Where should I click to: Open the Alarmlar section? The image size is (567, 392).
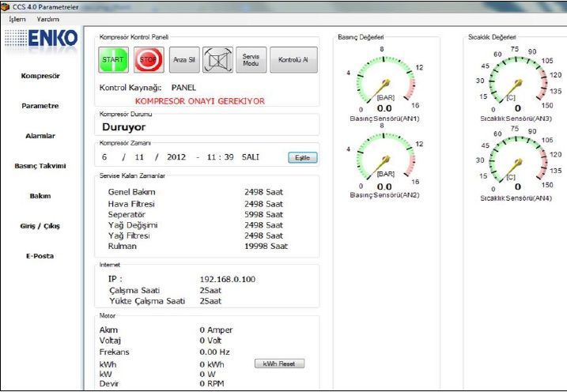coord(40,136)
